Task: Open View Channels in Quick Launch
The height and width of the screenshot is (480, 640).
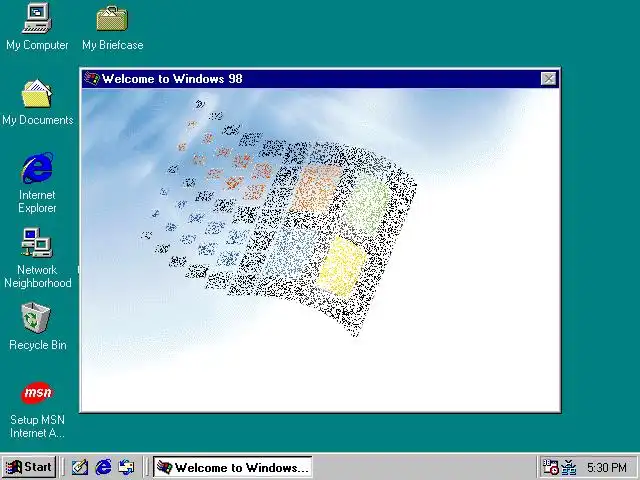Action: (126, 467)
